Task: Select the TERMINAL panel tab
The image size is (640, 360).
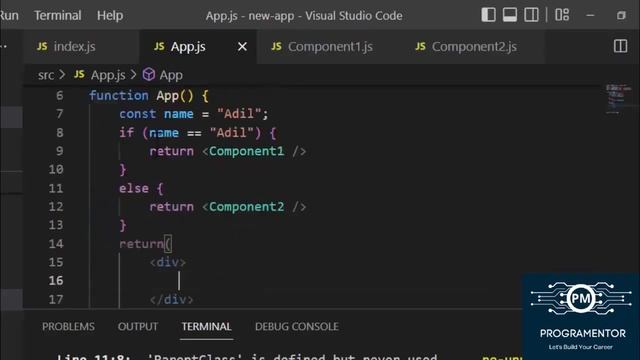Action: coord(207,327)
